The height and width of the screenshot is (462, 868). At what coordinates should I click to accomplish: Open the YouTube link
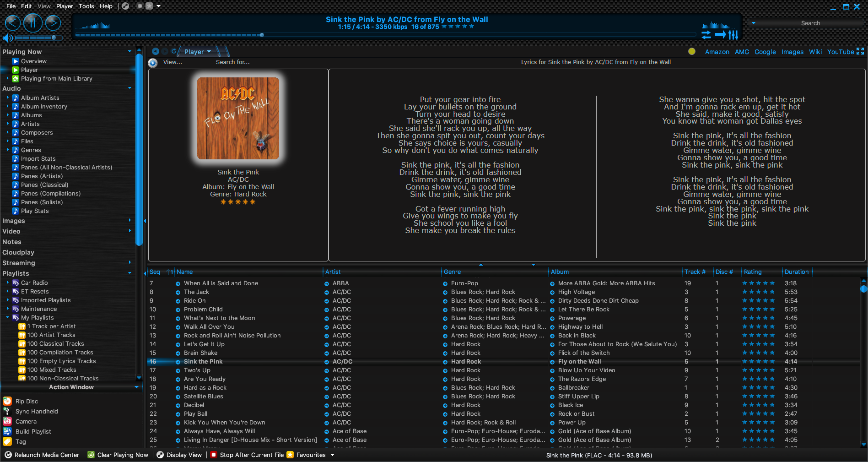click(x=840, y=52)
